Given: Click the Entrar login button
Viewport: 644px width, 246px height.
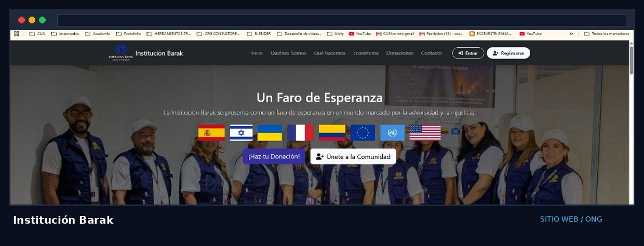Looking at the screenshot, I should point(468,53).
